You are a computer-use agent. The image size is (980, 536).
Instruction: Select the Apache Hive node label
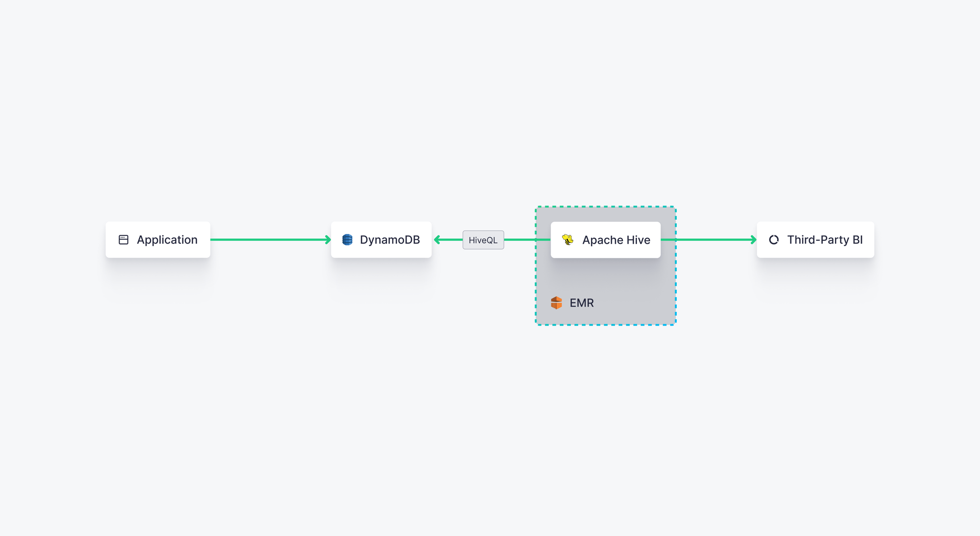[616, 240]
